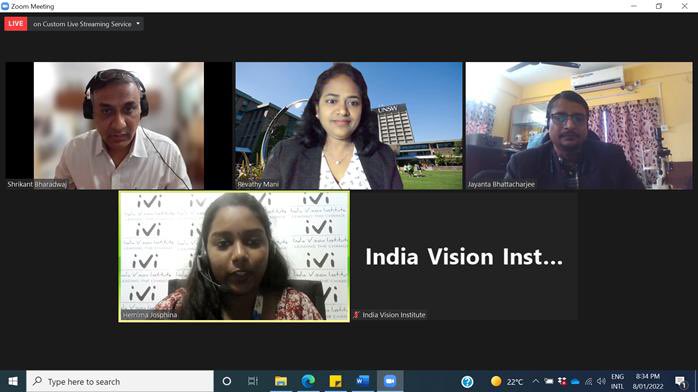Open the Wi-Fi network tray icon
698x392 pixels.
click(x=588, y=381)
